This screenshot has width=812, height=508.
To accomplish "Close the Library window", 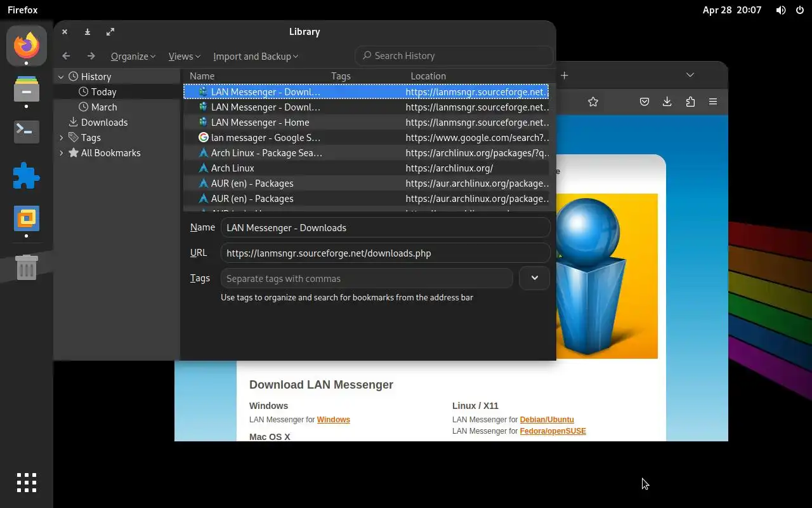I will click(65, 32).
